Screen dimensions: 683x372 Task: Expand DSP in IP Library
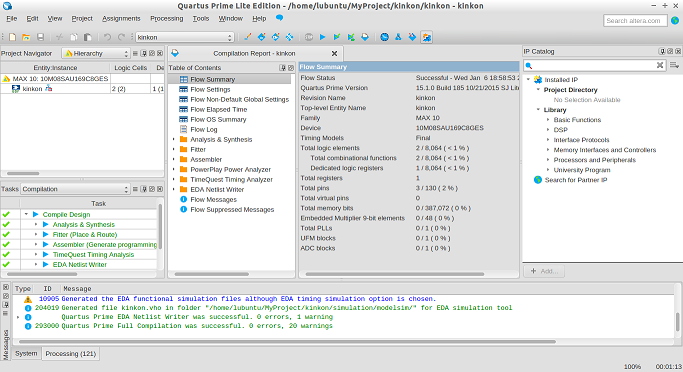[x=548, y=130]
